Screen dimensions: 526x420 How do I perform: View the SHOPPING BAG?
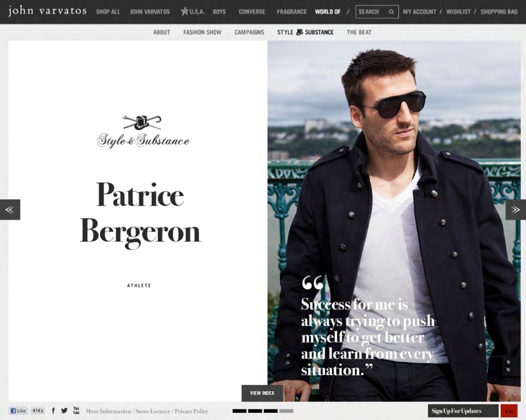(499, 12)
